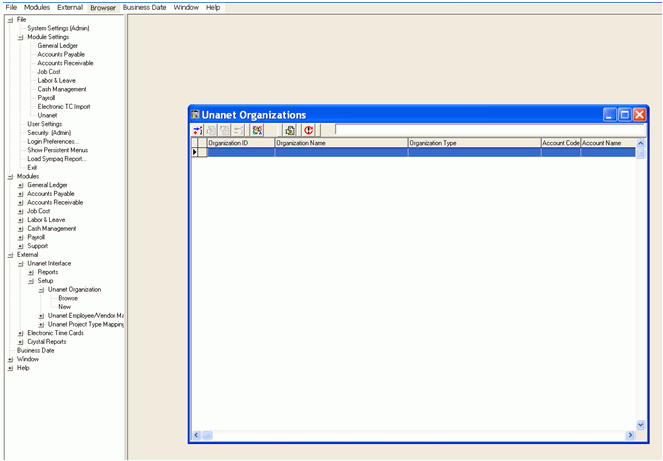Image resolution: width=663 pixels, height=461 pixels.
Task: Expand the Window tree node
Action: (x=10, y=359)
